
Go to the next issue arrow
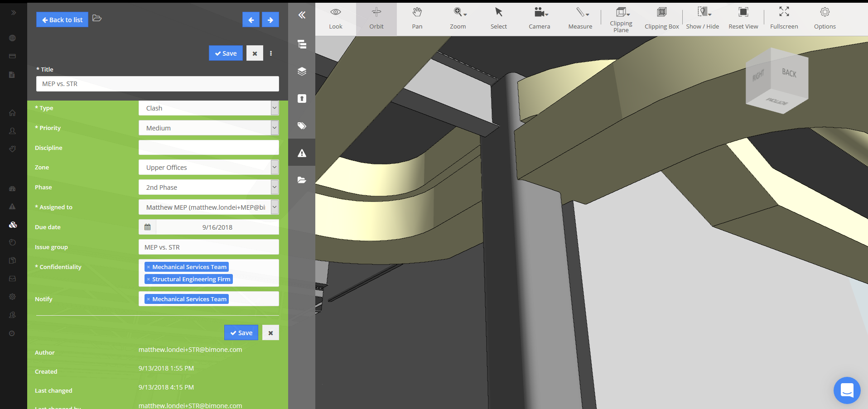click(x=270, y=19)
